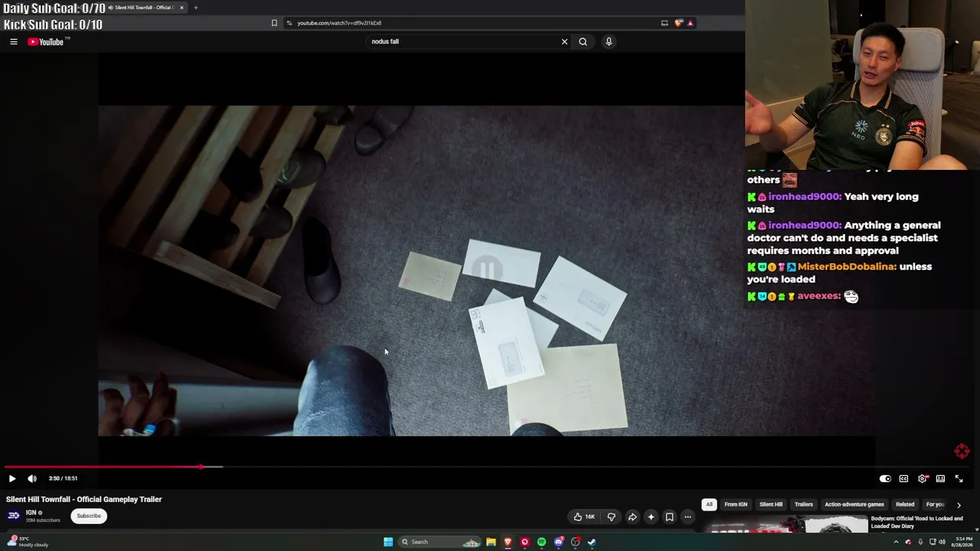The width and height of the screenshot is (980, 551).
Task: Select the 'Trailers' filter chip
Action: coord(804,504)
